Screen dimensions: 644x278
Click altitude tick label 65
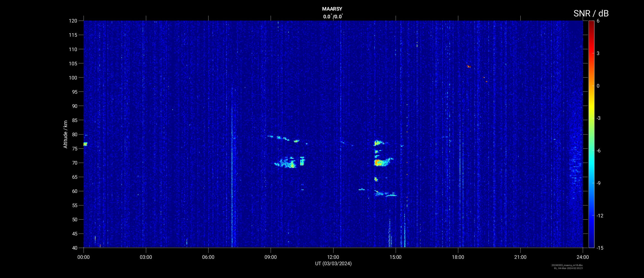(74, 177)
